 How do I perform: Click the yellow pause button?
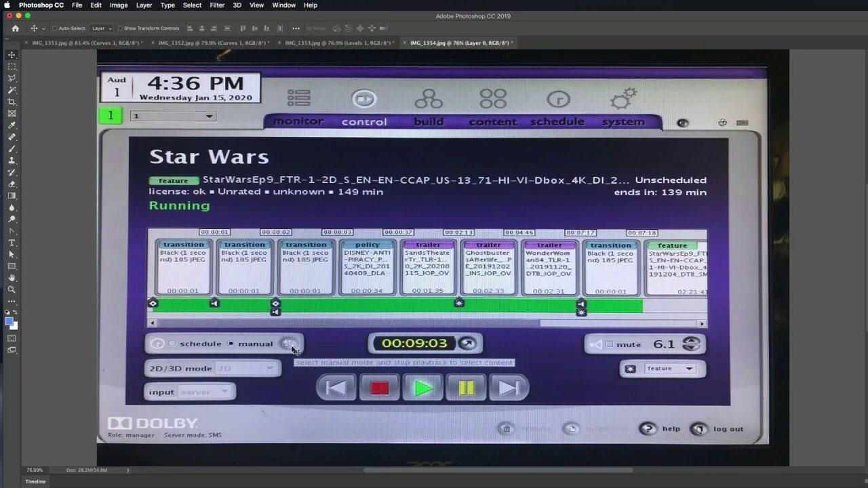tap(467, 388)
